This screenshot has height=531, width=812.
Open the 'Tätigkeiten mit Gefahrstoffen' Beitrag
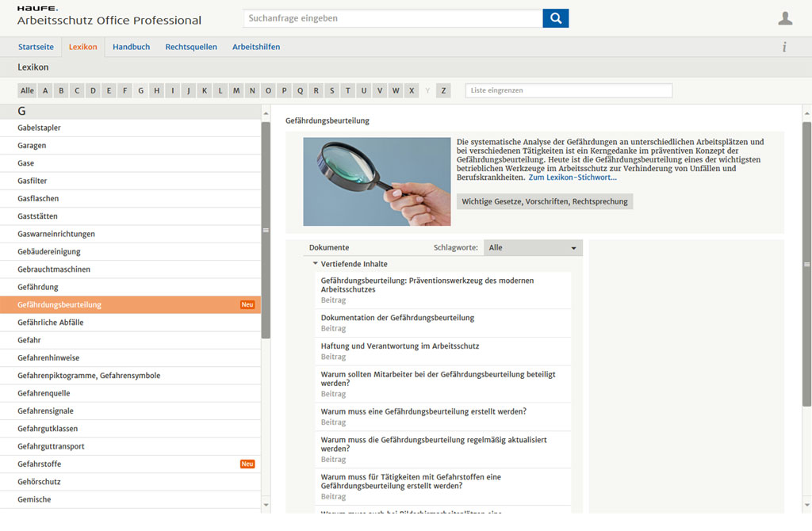(442, 487)
